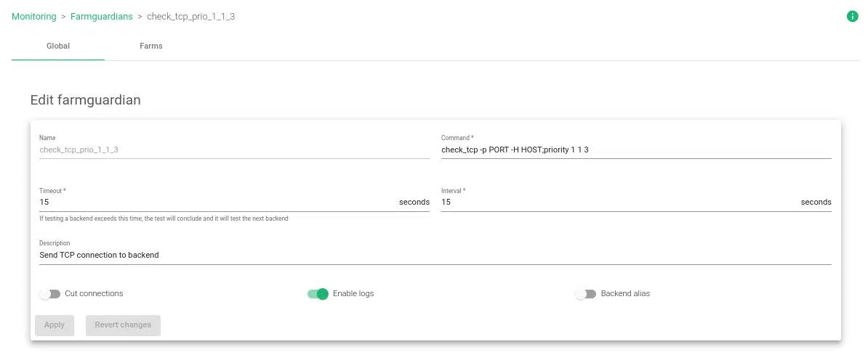Disable the Enable logs switch

tap(318, 294)
